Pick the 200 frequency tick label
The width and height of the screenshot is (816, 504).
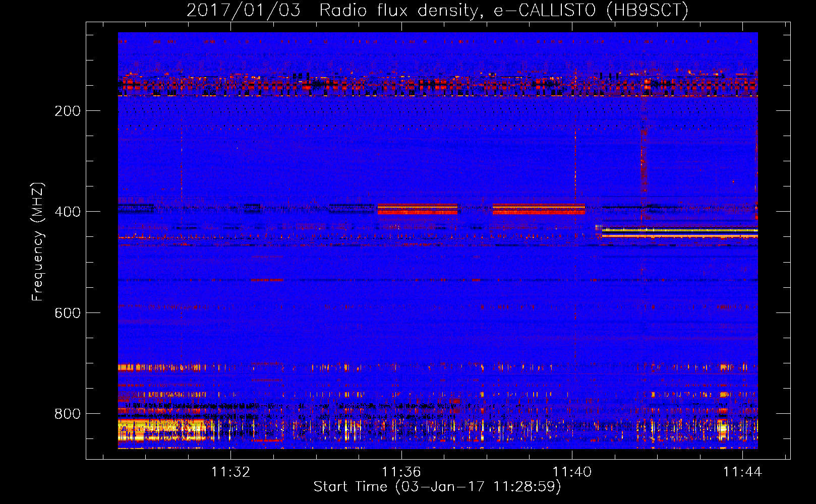pyautogui.click(x=68, y=111)
